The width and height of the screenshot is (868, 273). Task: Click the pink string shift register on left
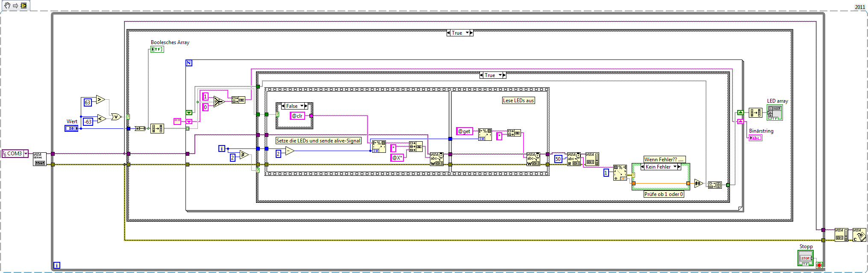coord(189,122)
